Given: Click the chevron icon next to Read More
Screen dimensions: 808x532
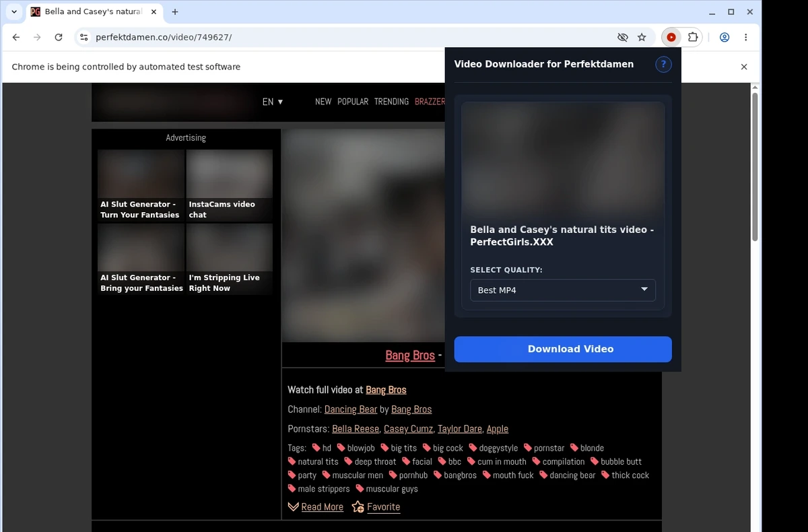Looking at the screenshot, I should tap(293, 506).
